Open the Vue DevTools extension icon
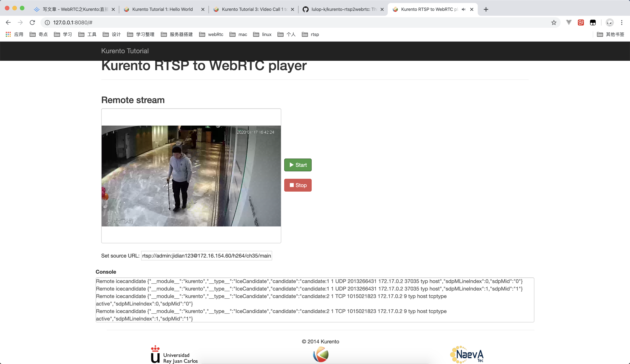 point(569,22)
